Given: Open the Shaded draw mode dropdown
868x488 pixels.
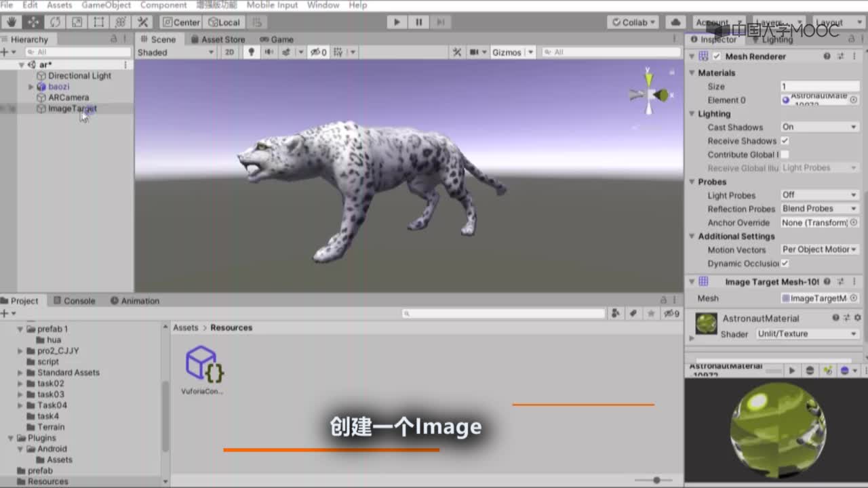Looking at the screenshot, I should click(176, 52).
